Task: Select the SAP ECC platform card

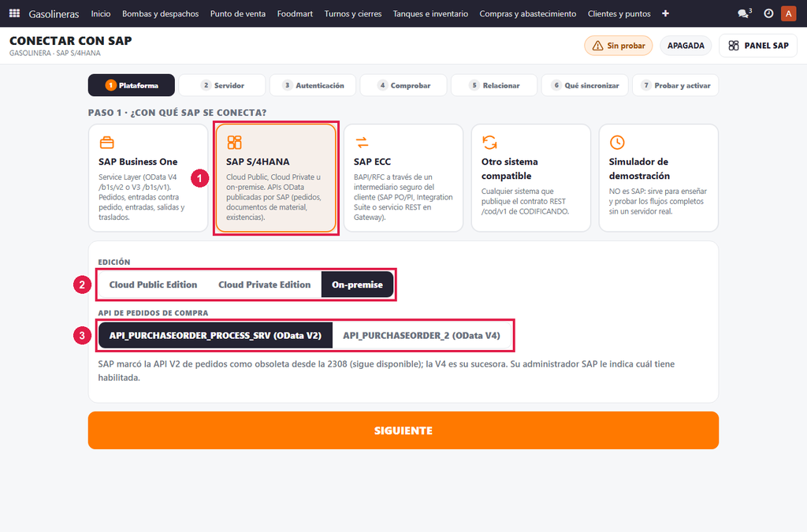Action: [403, 178]
